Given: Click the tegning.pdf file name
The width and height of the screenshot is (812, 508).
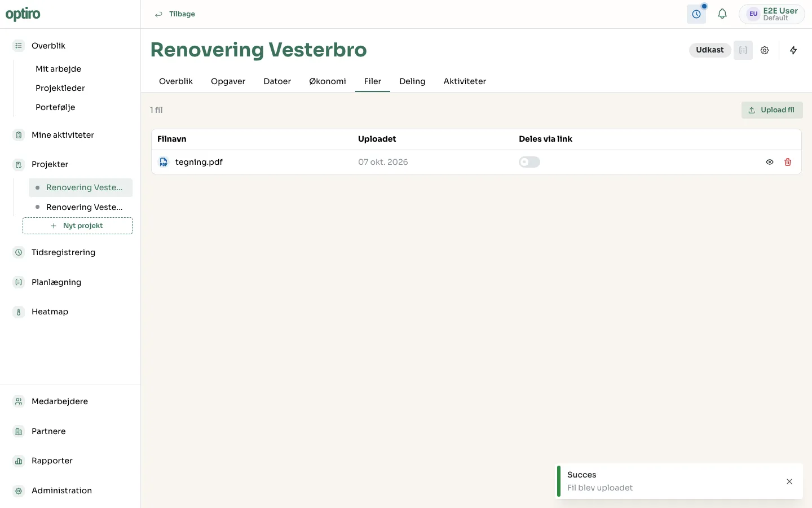Looking at the screenshot, I should coord(199,162).
